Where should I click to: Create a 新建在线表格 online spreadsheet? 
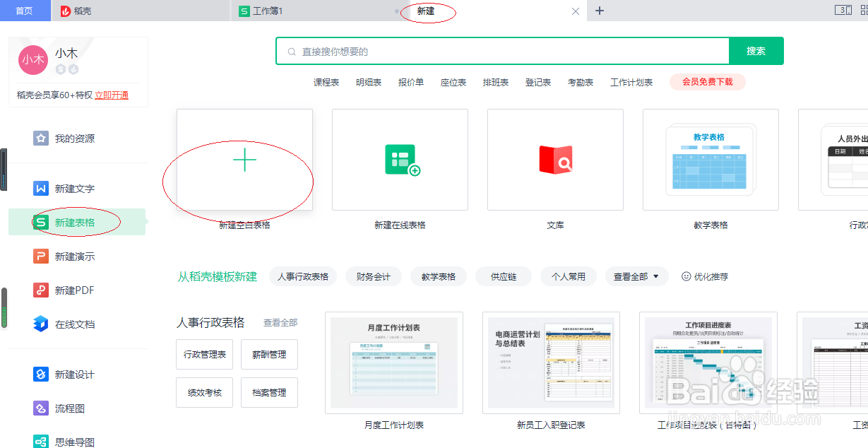400,160
